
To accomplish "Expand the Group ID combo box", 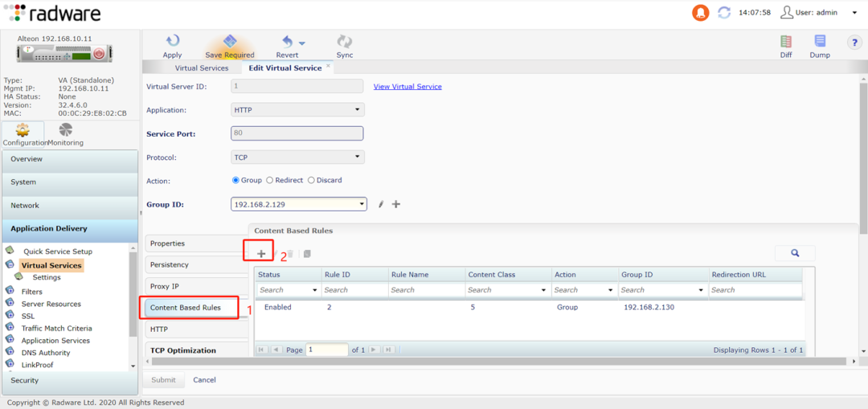I will pyautogui.click(x=362, y=204).
